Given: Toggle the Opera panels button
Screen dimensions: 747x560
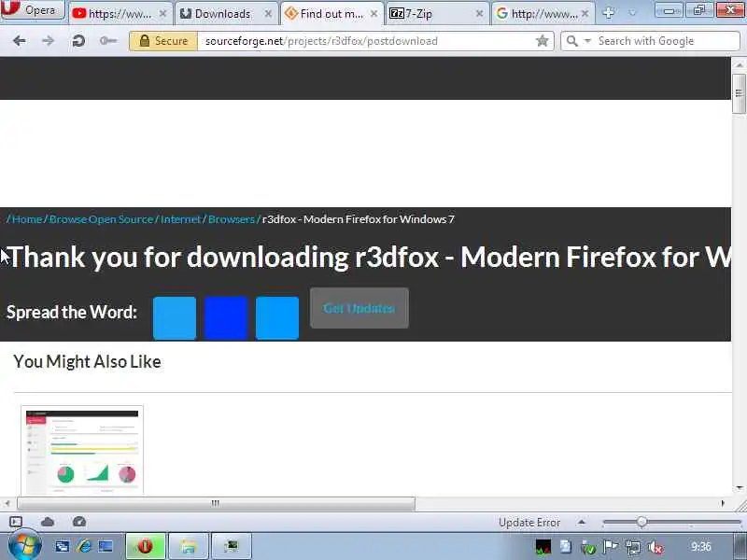Looking at the screenshot, I should click(16, 522).
